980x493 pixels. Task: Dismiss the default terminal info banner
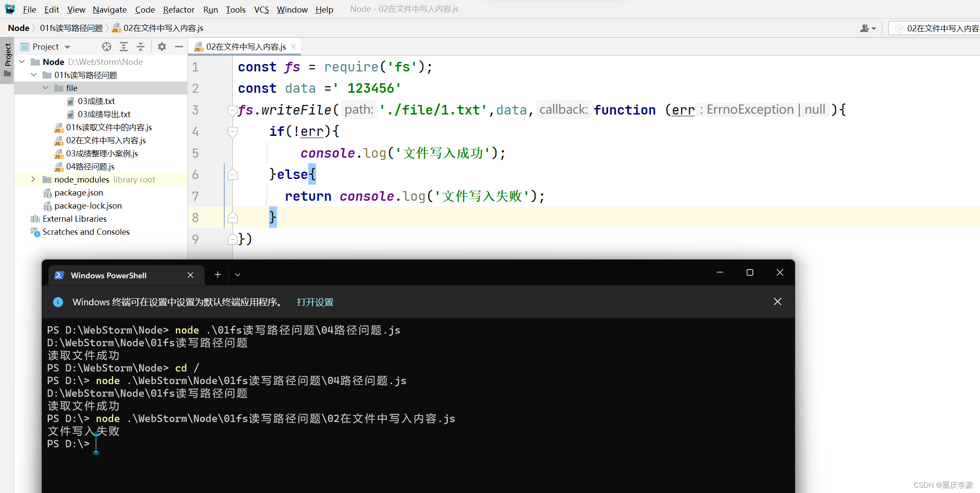[778, 302]
